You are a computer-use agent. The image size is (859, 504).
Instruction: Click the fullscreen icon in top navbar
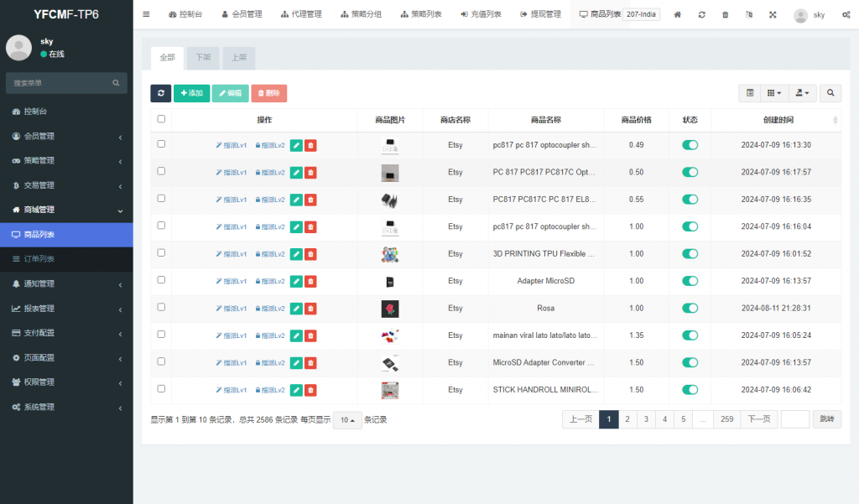pos(772,15)
